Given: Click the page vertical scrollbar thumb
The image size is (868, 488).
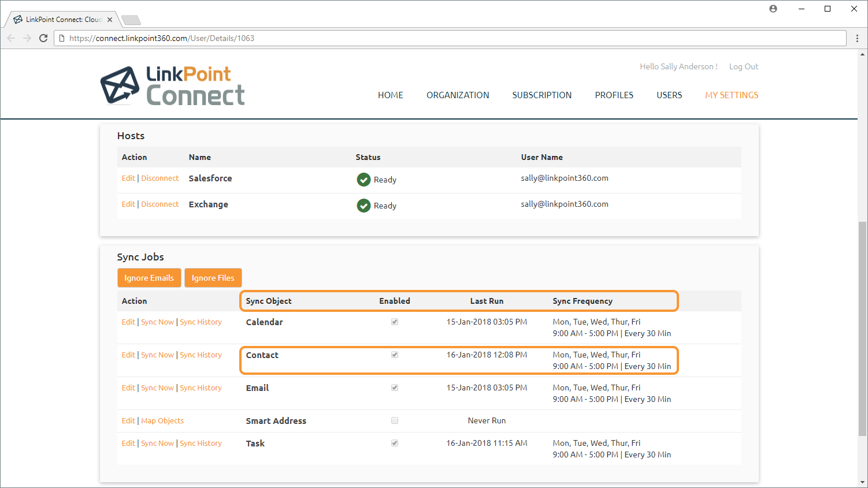Looking at the screenshot, I should click(862, 329).
